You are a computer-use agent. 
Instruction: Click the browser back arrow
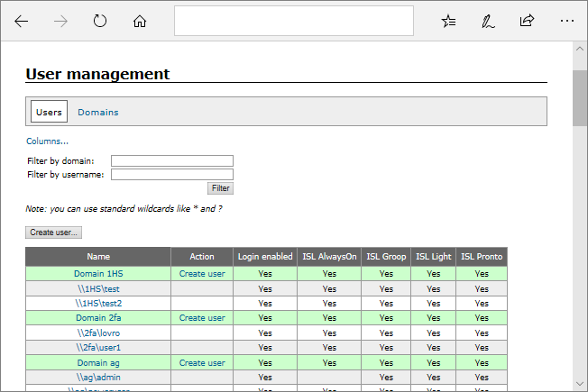coord(22,21)
